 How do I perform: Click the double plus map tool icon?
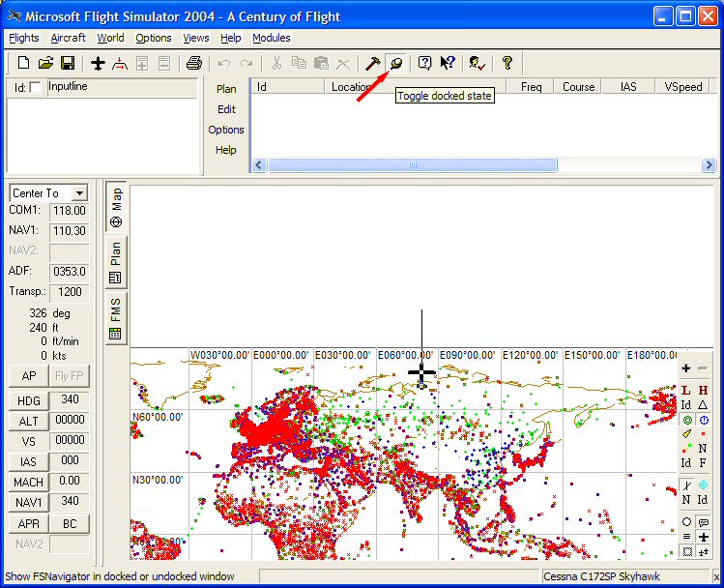coord(704,551)
